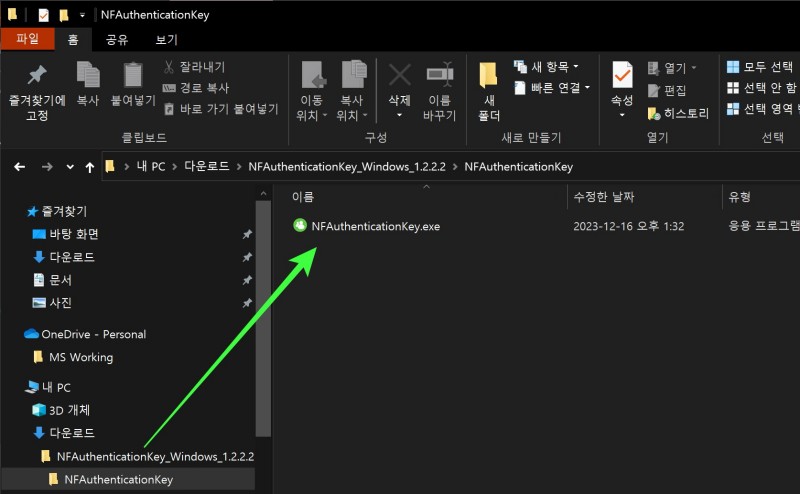The image size is (800, 494).
Task: Go forward with the right arrow
Action: pos(47,167)
